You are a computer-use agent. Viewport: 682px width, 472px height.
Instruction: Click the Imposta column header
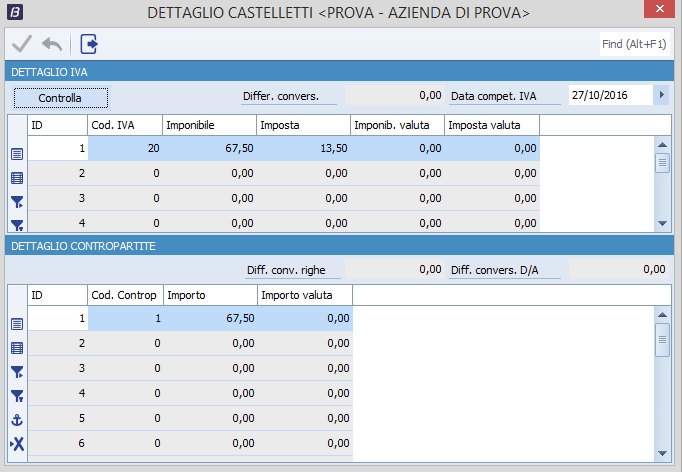pyautogui.click(x=303, y=125)
